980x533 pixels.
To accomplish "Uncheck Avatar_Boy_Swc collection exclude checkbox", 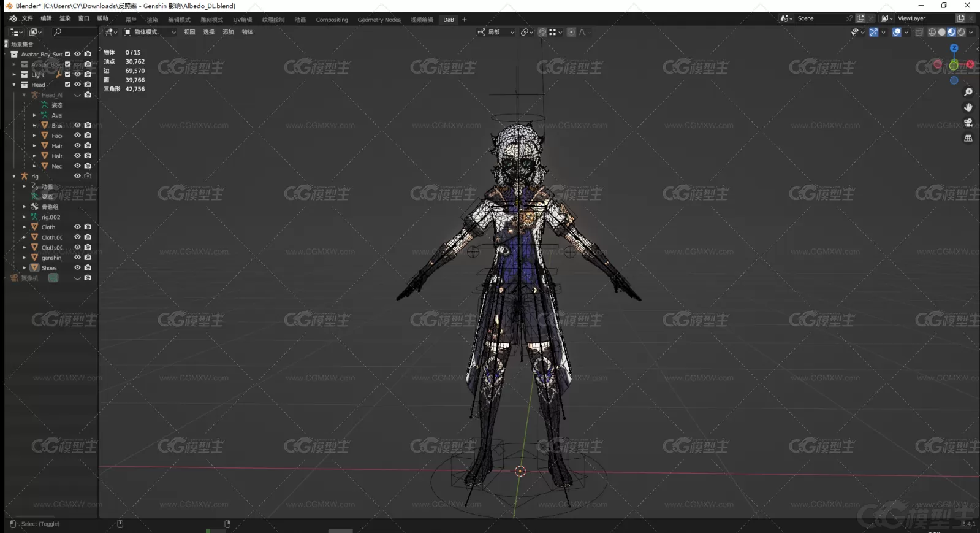I will tap(67, 54).
